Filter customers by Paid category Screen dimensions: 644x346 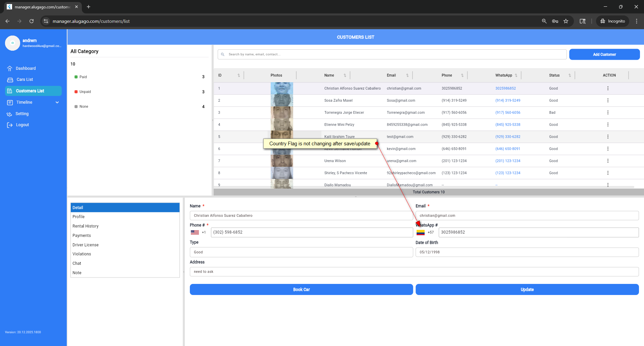pos(83,77)
